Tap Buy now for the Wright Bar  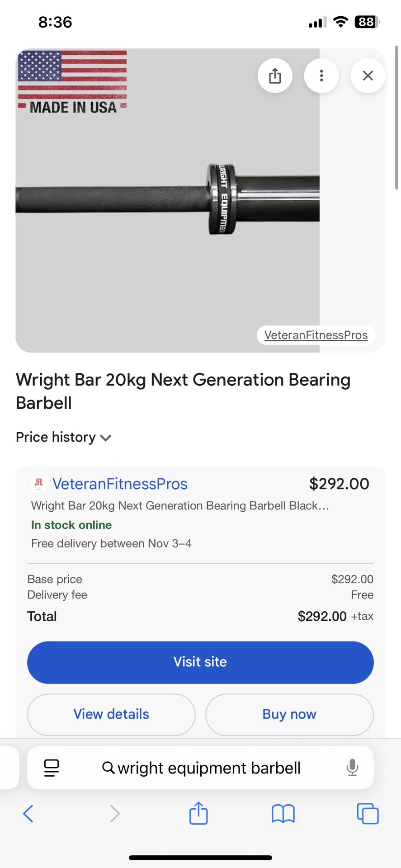click(x=289, y=714)
